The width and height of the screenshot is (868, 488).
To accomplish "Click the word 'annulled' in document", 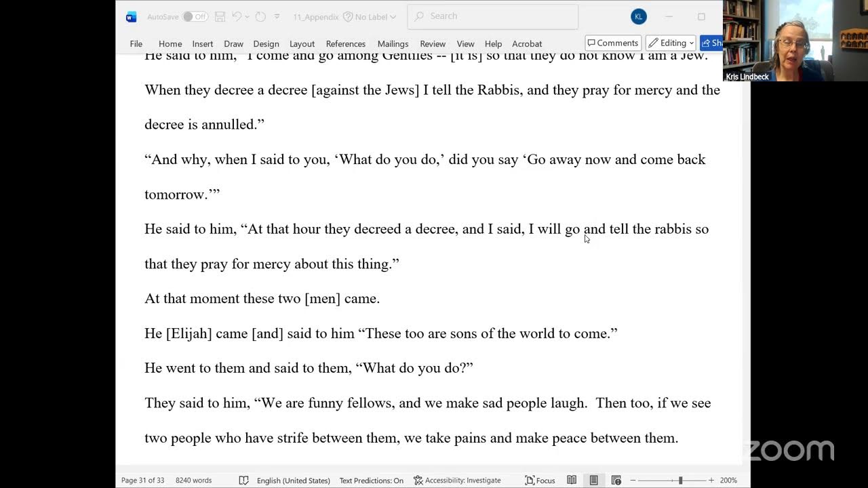I will pyautogui.click(x=229, y=125).
